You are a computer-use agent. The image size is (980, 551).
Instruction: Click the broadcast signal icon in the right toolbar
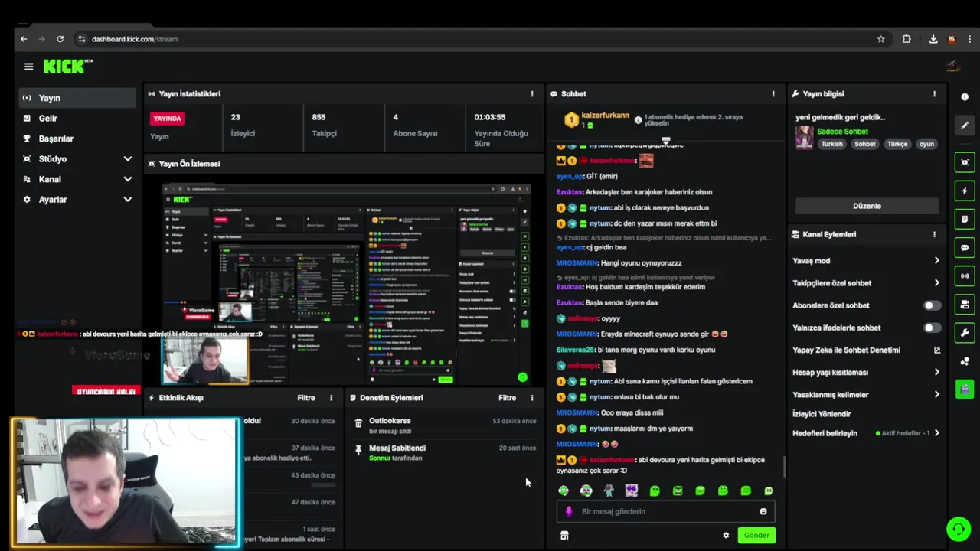(x=965, y=275)
